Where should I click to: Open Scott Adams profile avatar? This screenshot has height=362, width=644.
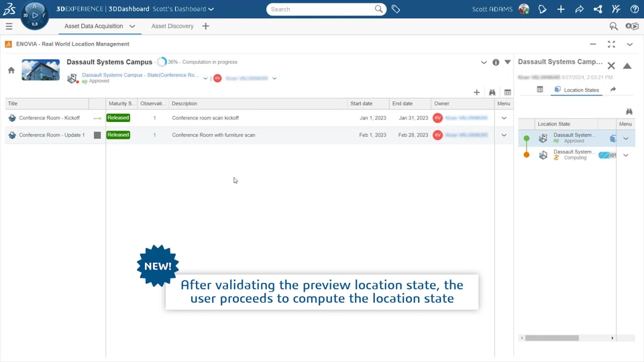pyautogui.click(x=524, y=9)
